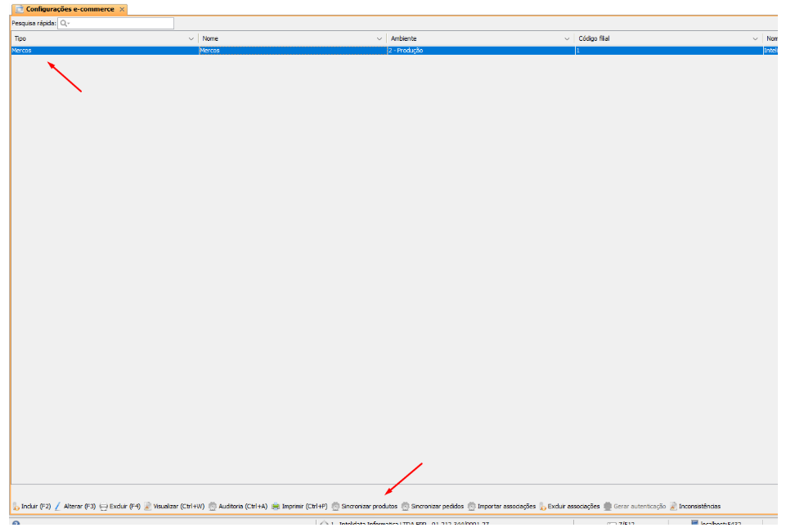
Task: Click the Incluir (F2) icon
Action: (x=16, y=507)
